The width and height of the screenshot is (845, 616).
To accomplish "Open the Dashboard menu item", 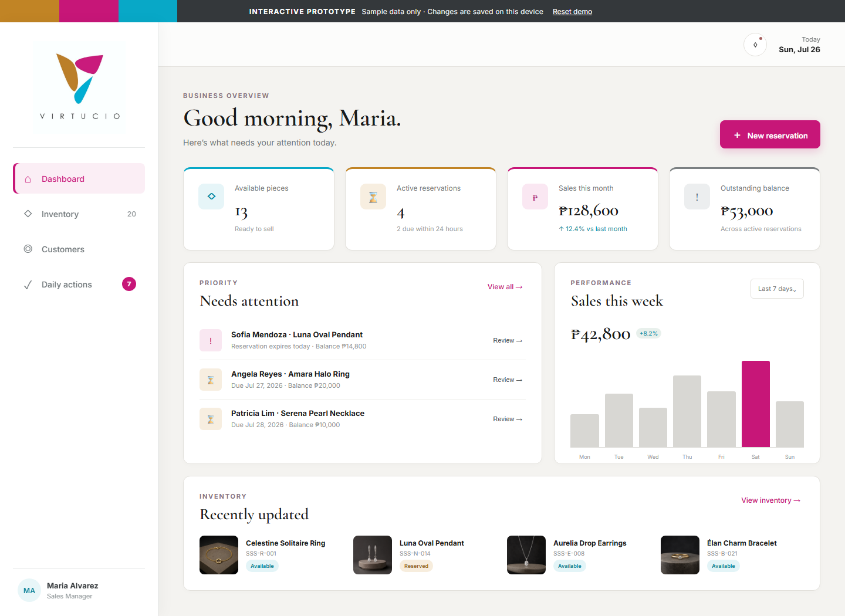I will pyautogui.click(x=79, y=178).
